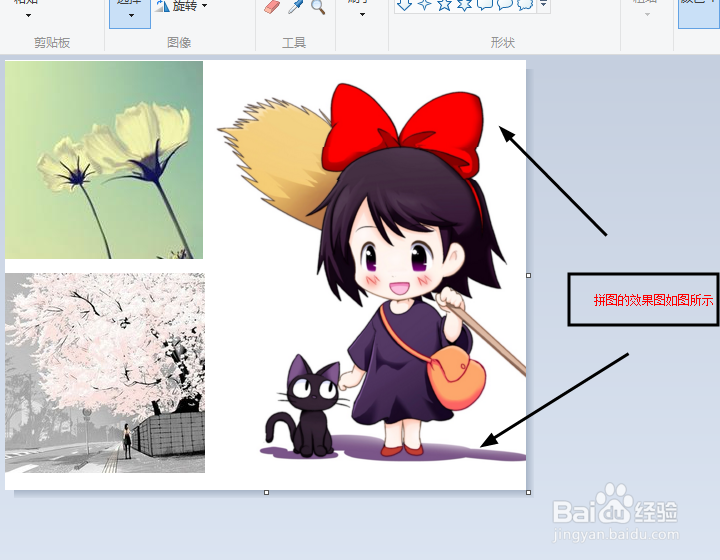Click the canvas right-edge resize handle
The image size is (720, 560).
pos(529,275)
